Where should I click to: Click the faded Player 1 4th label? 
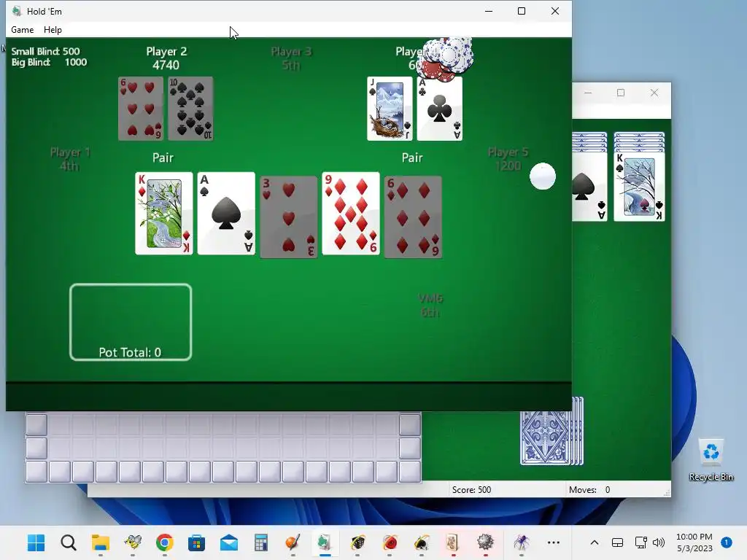[x=69, y=159]
